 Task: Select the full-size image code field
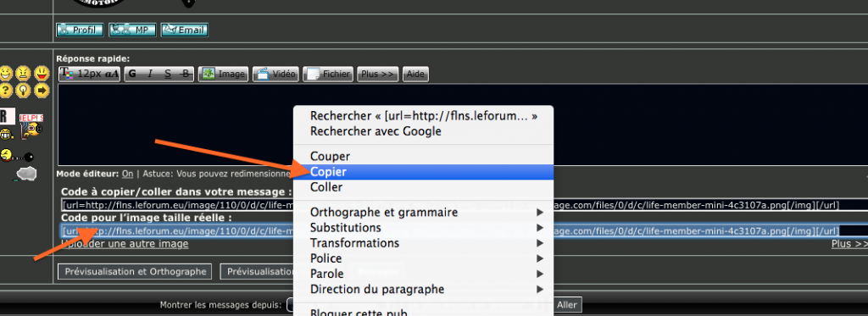point(464,230)
